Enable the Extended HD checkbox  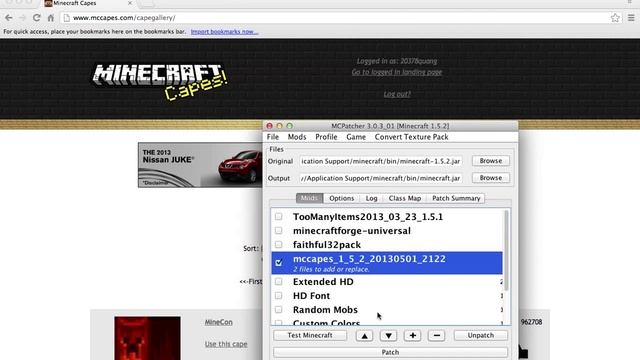coord(278,282)
